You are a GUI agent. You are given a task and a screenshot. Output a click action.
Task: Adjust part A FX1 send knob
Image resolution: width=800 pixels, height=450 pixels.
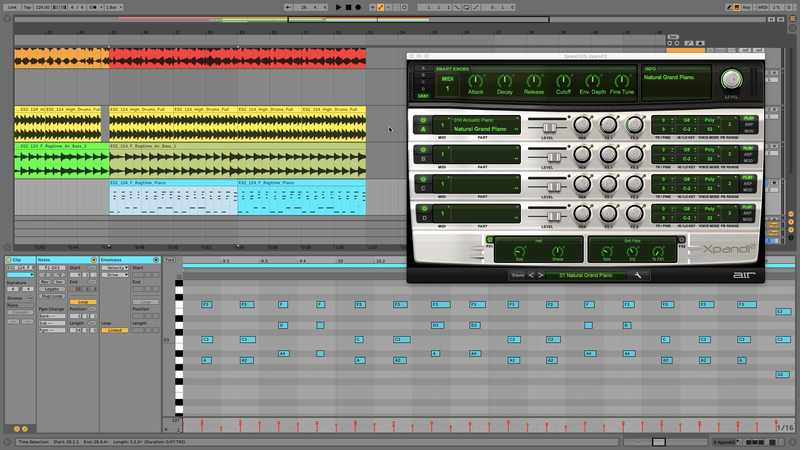pos(608,124)
